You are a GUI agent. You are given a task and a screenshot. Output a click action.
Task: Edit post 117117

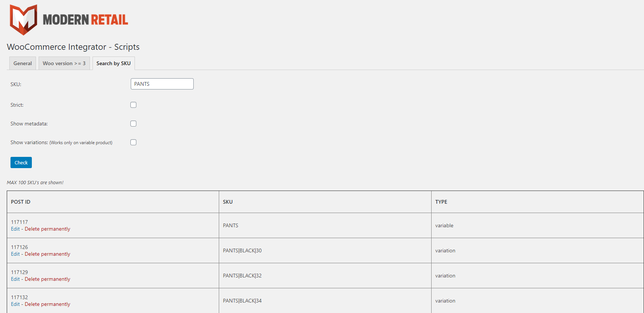pyautogui.click(x=15, y=229)
